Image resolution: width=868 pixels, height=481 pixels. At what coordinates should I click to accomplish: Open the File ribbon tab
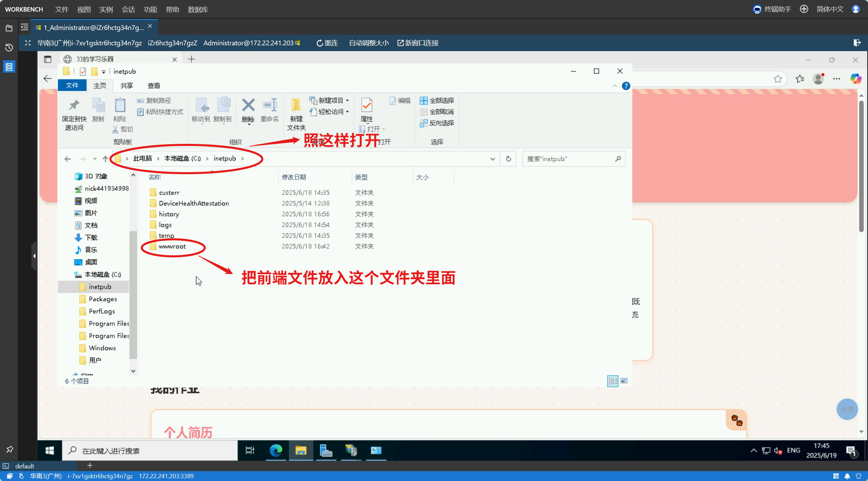[x=72, y=85]
